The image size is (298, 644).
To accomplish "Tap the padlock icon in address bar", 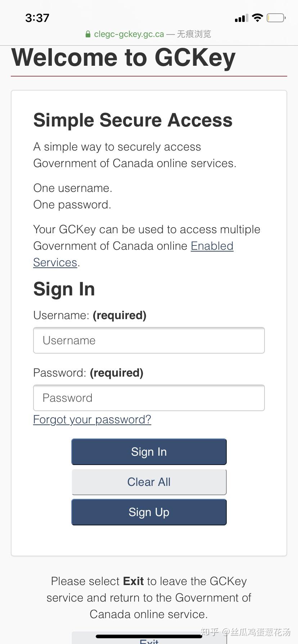I will click(88, 34).
